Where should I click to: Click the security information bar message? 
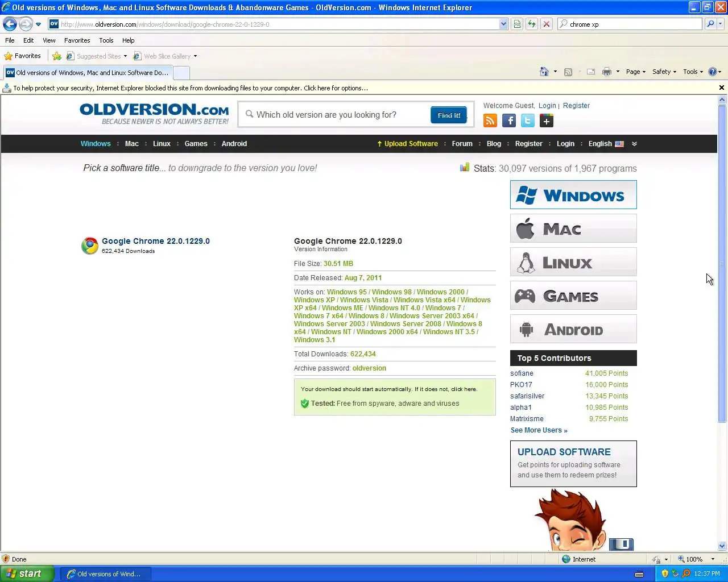191,88
